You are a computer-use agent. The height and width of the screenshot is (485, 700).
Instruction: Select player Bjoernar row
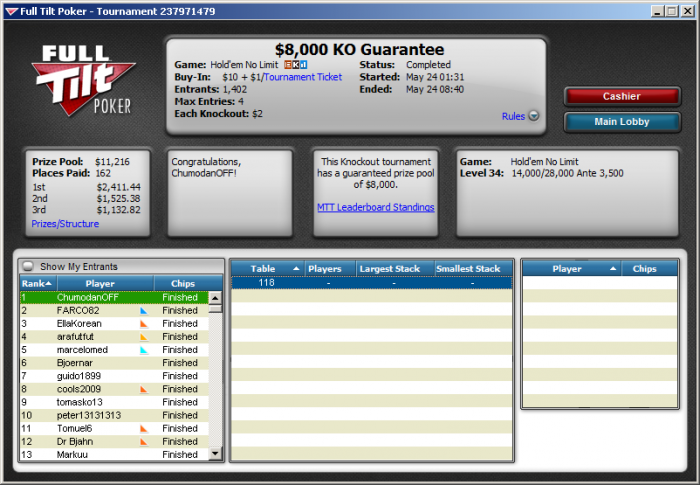(x=114, y=363)
